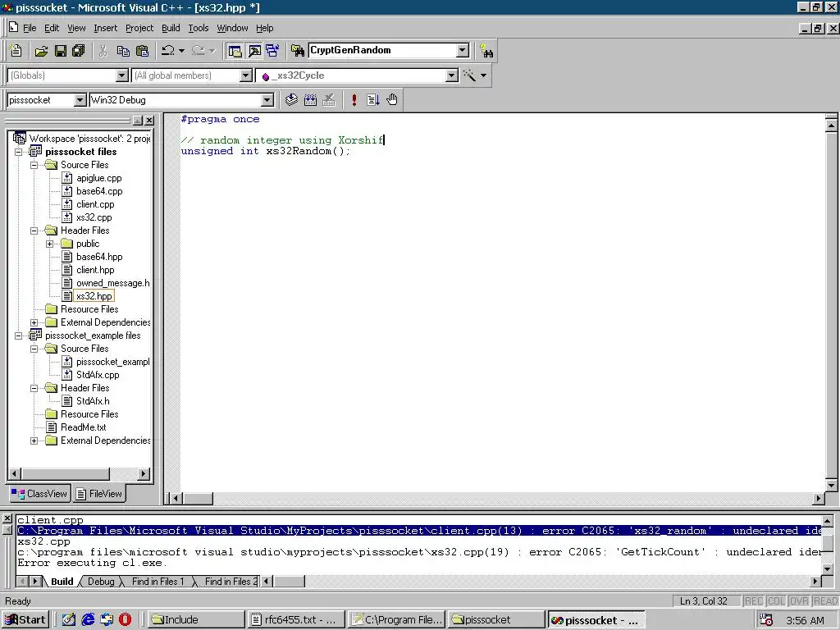Screen dimensions: 840x630
Task: Switch to the FileView tab
Action: pyautogui.click(x=99, y=493)
